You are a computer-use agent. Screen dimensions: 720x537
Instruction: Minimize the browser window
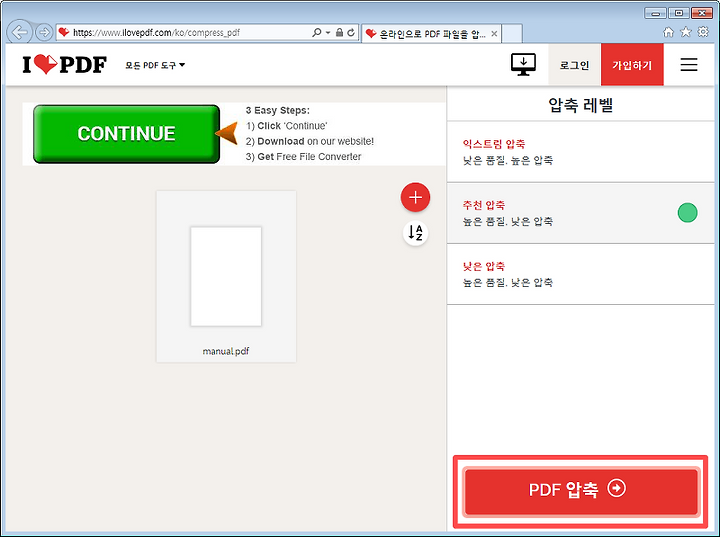tap(655, 13)
